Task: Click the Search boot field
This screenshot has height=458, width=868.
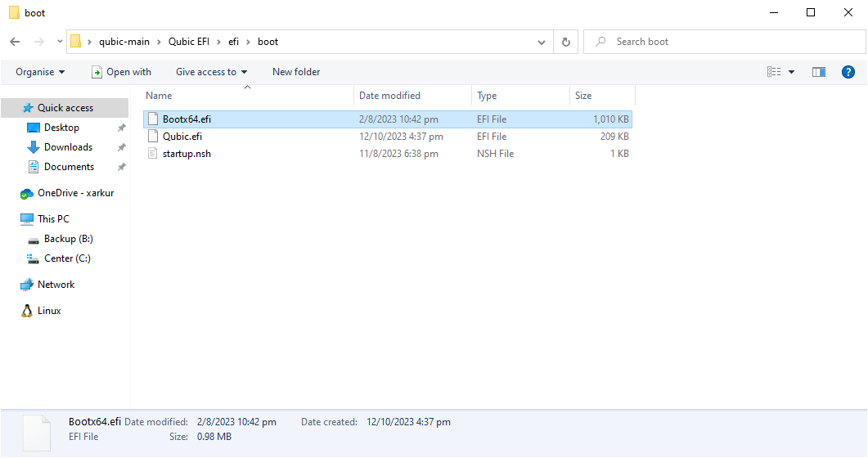Action: click(724, 42)
